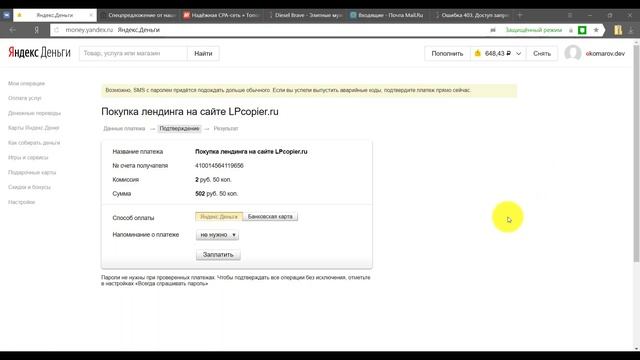Click the Найти search button
This screenshot has width=640, height=360.
(x=203, y=53)
